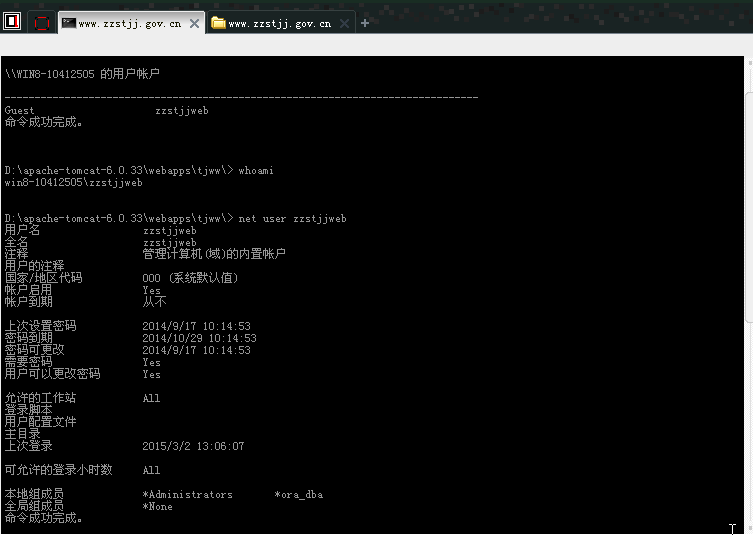
Task: Click the 登录脚本 label
Action: click(x=28, y=410)
